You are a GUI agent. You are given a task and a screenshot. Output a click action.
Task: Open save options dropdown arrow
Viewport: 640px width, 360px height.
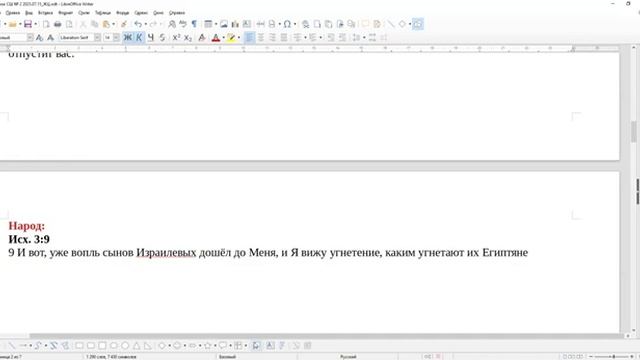point(36,24)
